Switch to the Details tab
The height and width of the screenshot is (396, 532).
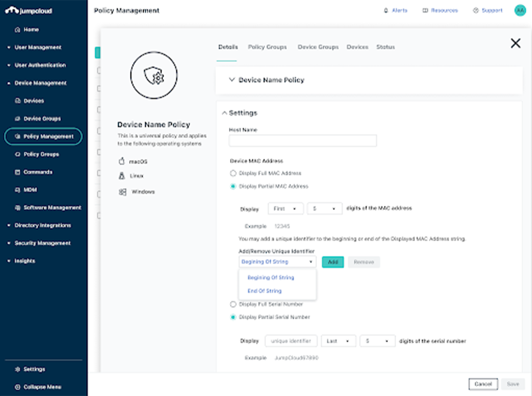point(228,47)
